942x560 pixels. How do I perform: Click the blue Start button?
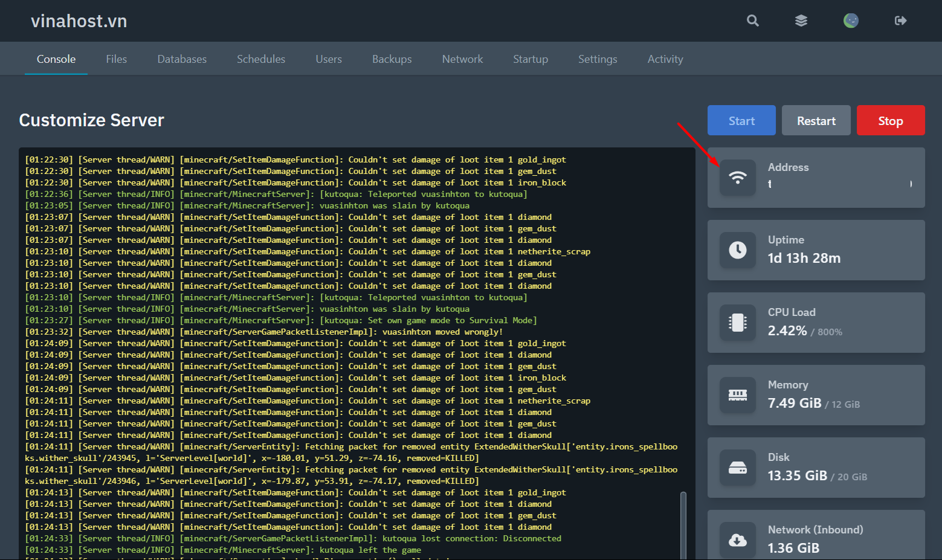(x=741, y=120)
